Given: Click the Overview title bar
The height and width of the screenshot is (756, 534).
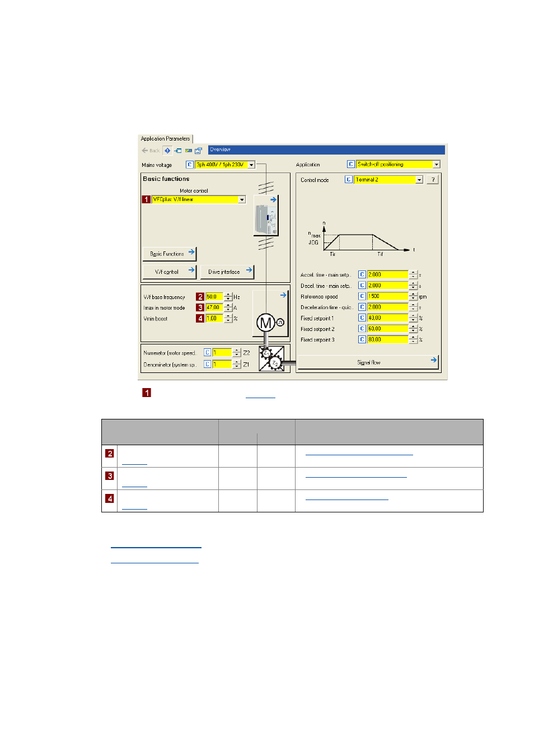Looking at the screenshot, I should 326,150.
